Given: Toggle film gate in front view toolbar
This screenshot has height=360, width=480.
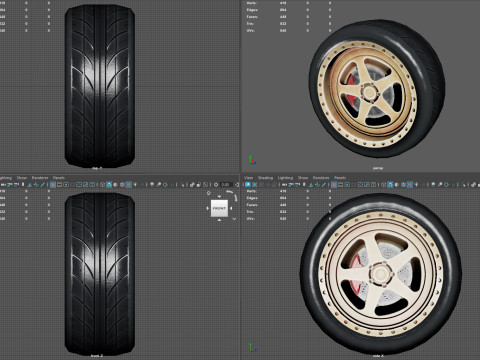Looking at the screenshot, I should tap(59, 184).
